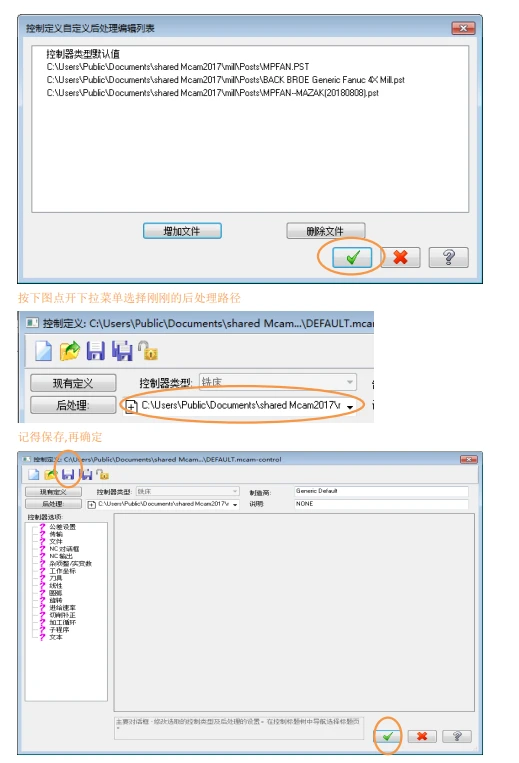The width and height of the screenshot is (519, 763).
Task: Click 后处理 button in the bottom dialog
Action: coord(53,504)
